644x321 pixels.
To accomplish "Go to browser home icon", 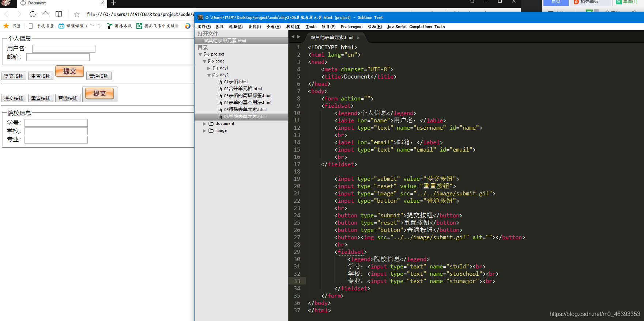I will click(x=45, y=14).
